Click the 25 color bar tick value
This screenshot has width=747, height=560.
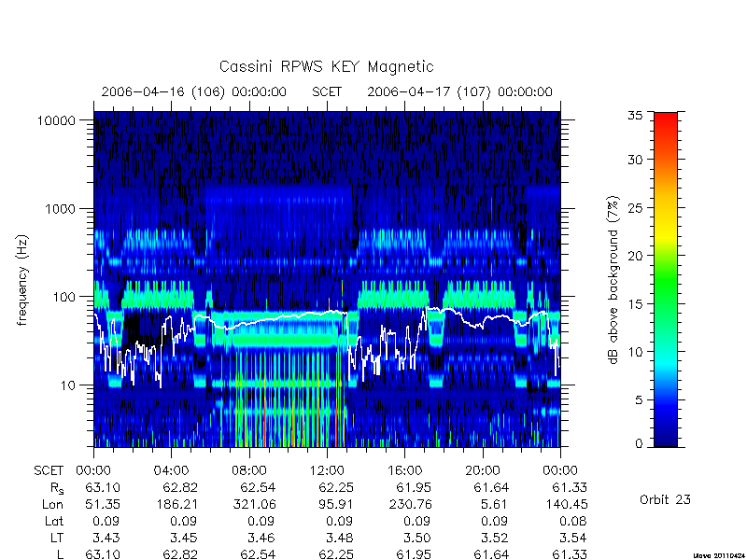[x=635, y=208]
